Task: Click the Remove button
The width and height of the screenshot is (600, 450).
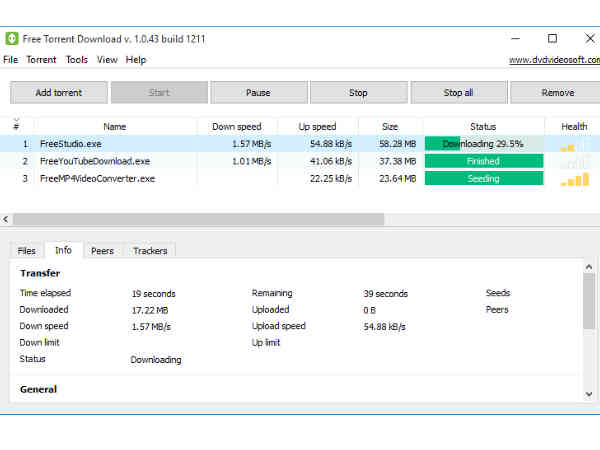Action: tap(557, 93)
